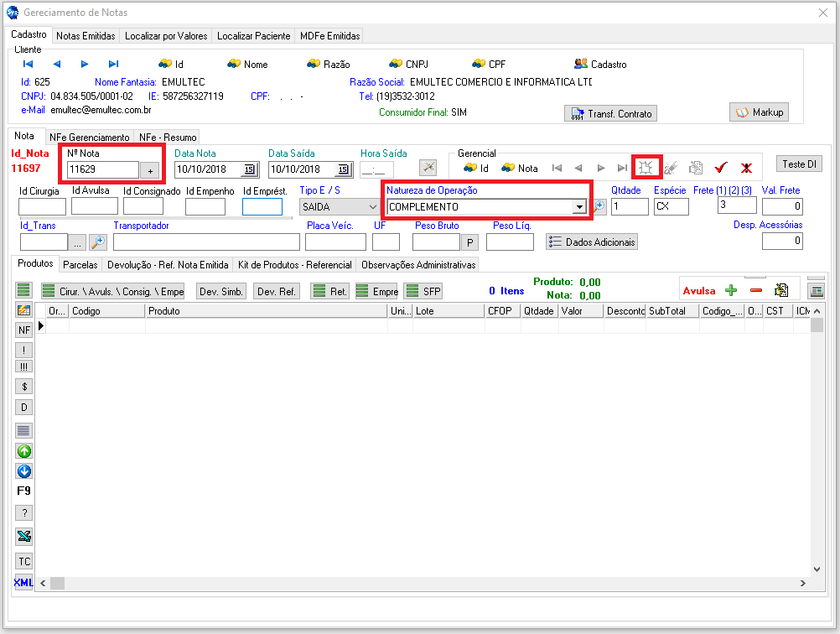Click the red checkmark save icon
840x634 pixels.
[x=720, y=168]
